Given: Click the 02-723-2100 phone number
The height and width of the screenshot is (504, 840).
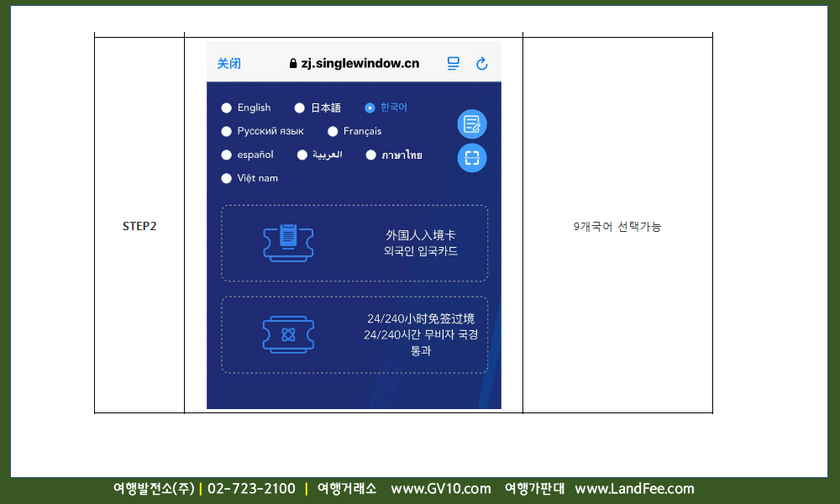Looking at the screenshot, I should [x=251, y=489].
